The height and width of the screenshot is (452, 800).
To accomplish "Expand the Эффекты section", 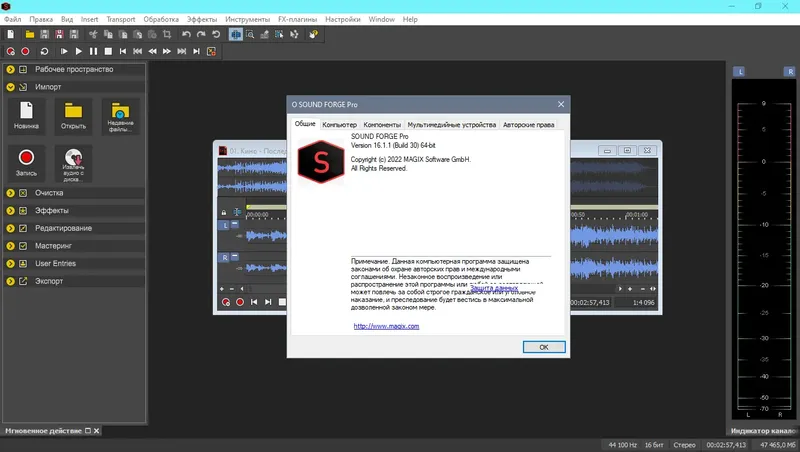I will coord(10,210).
